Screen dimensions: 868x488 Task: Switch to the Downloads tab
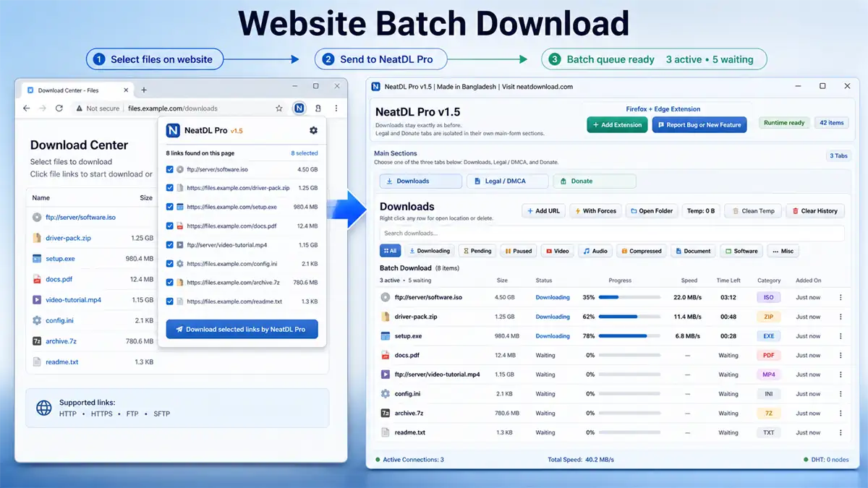420,181
